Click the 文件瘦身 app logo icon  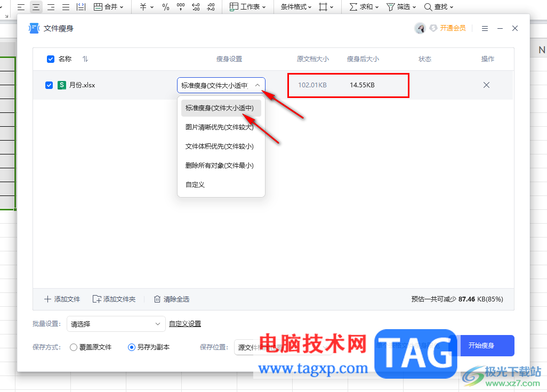pos(34,28)
